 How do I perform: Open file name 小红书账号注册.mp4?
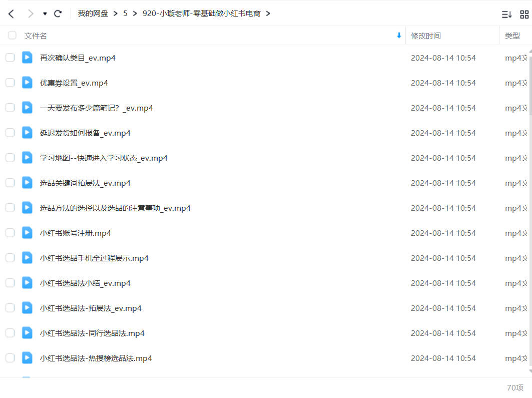[76, 233]
